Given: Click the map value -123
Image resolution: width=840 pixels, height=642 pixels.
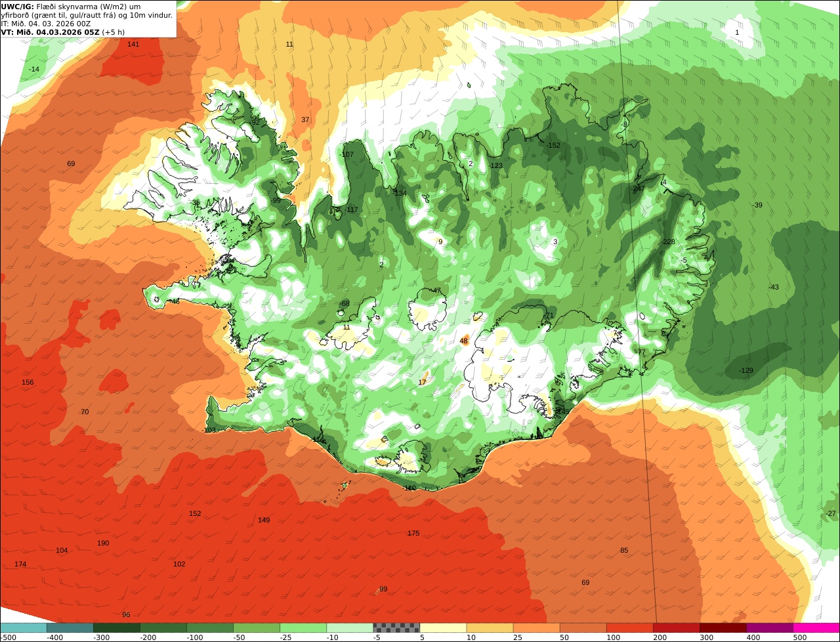Looking at the screenshot, I should click(495, 165).
